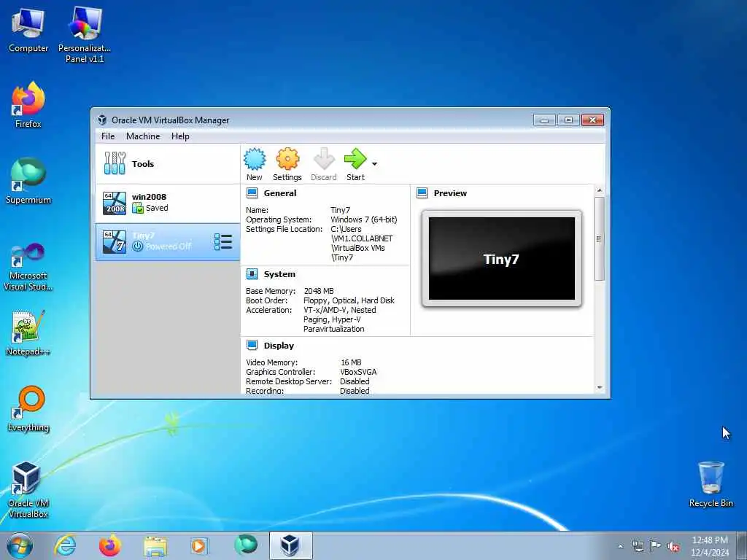Select the Personalization Panel v1.1 desktop icon
Screen dimensions: 747x560
(x=85, y=35)
